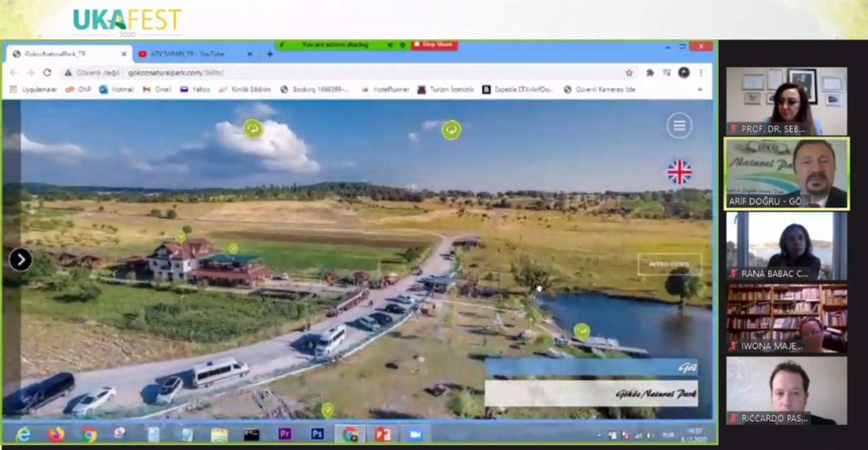Click the INTRO VIDEO button
868x450 pixels.
click(x=669, y=264)
